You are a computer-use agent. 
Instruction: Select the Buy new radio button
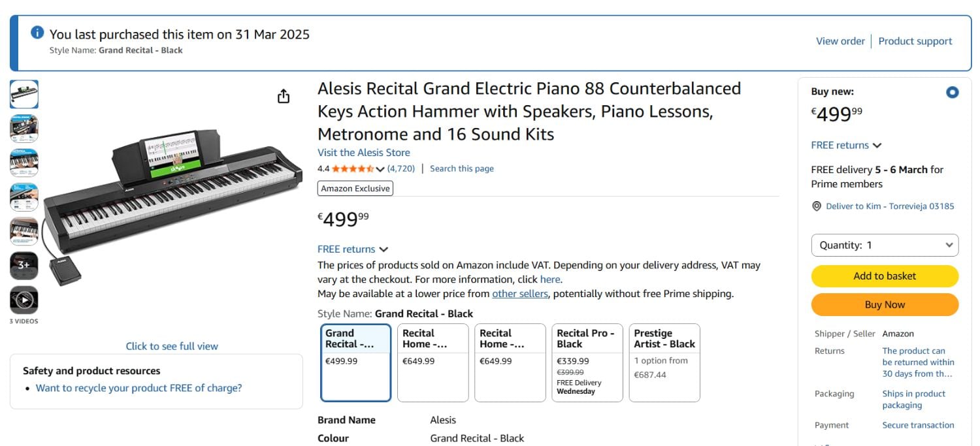pyautogui.click(x=953, y=92)
